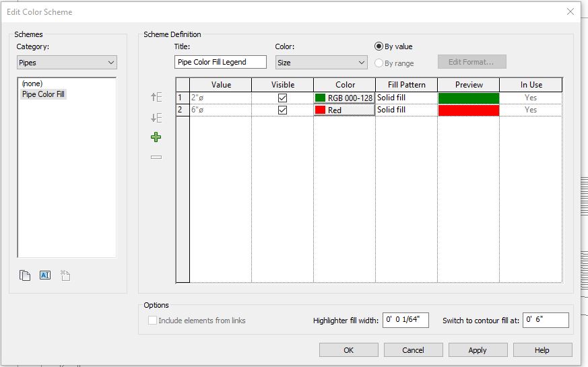Select the (none) scheme entry
The image size is (588, 367).
(x=32, y=84)
